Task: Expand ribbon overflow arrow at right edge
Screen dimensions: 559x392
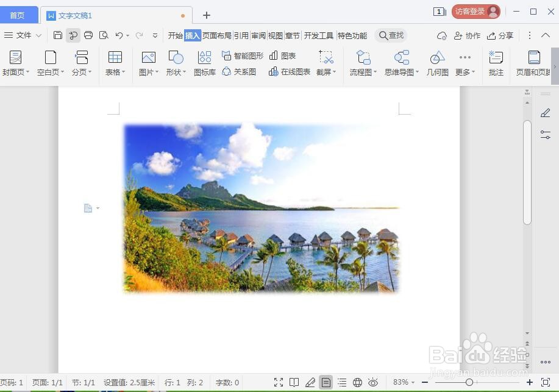Action: (555, 66)
